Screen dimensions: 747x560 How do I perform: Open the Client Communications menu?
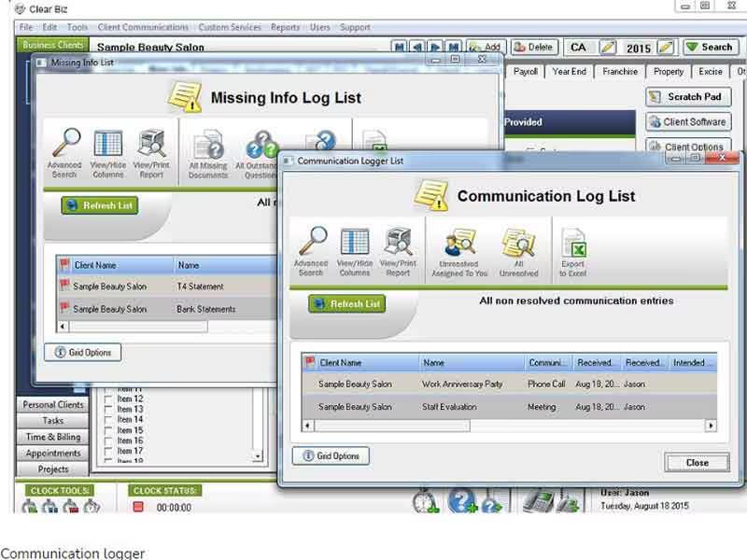[143, 27]
